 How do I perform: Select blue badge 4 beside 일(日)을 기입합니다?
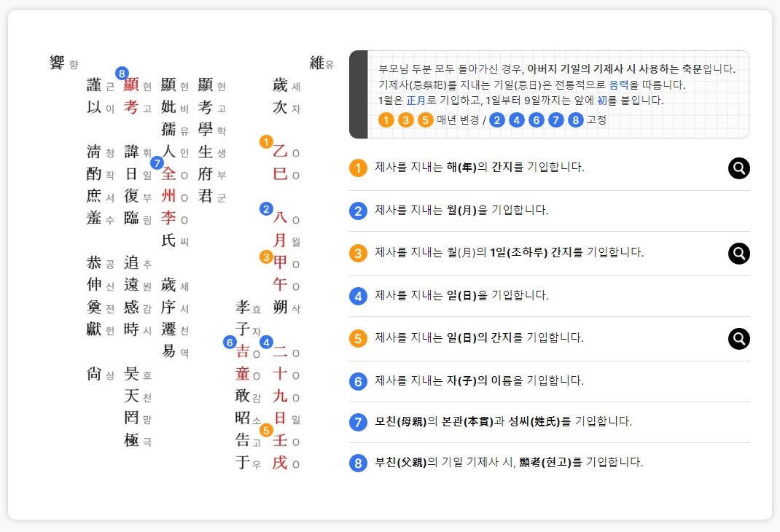click(x=358, y=297)
